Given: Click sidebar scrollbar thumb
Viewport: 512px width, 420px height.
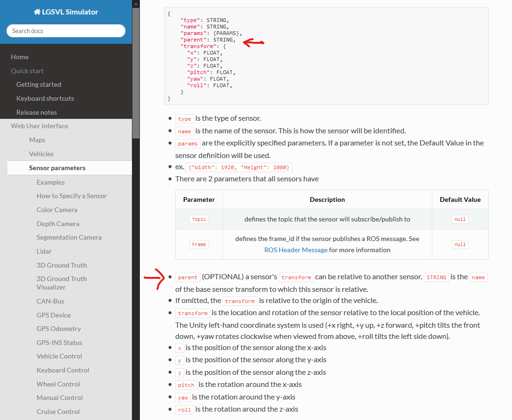Looking at the screenshot, I should coord(136,73).
